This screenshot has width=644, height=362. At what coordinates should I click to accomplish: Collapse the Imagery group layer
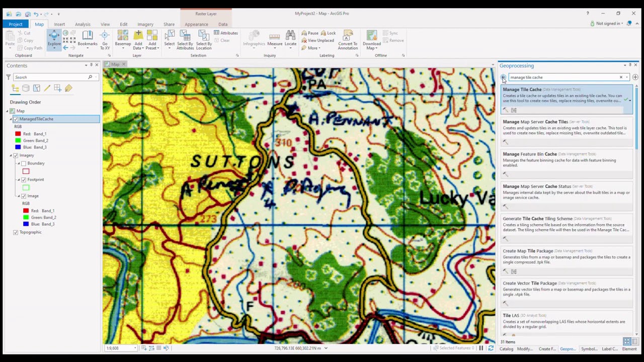pyautogui.click(x=11, y=155)
